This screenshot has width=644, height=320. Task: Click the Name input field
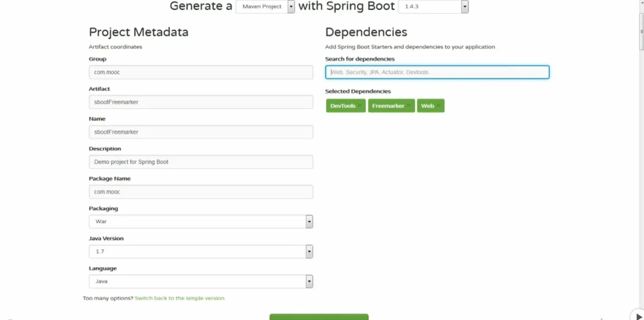[201, 132]
